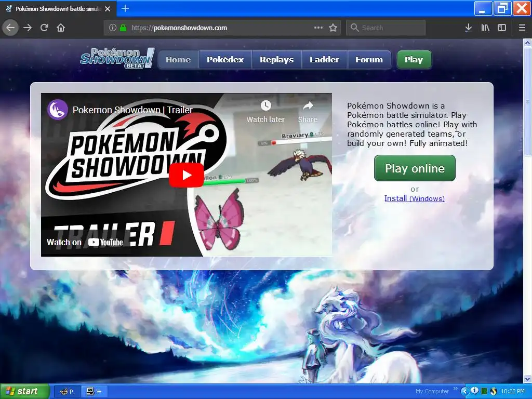Reload the page with the refresh icon
Image resolution: width=532 pixels, height=399 pixels.
coord(44,28)
